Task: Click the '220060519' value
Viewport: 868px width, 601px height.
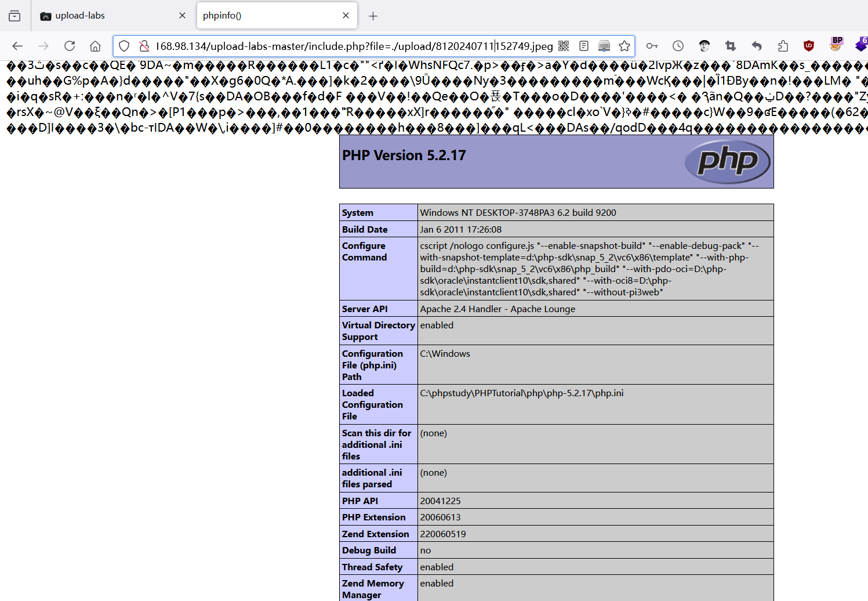Action: pyautogui.click(x=443, y=534)
